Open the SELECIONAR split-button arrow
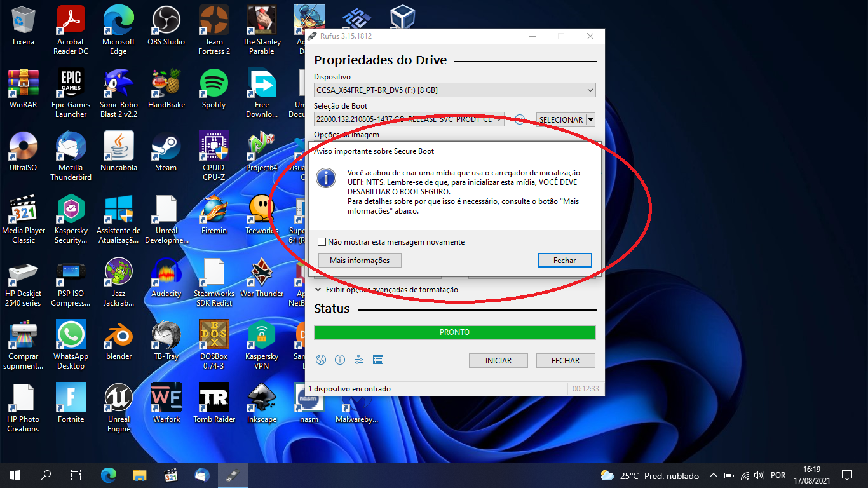This screenshot has height=488, width=868. coord(591,119)
